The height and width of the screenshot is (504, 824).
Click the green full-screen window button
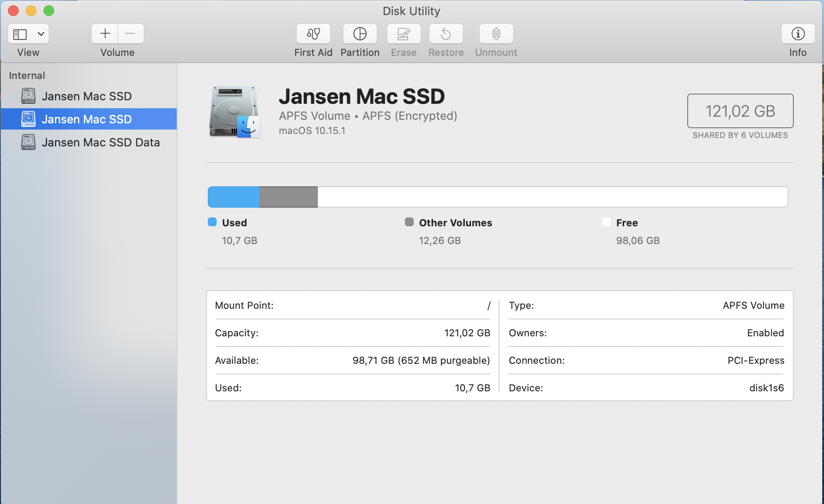coord(49,11)
